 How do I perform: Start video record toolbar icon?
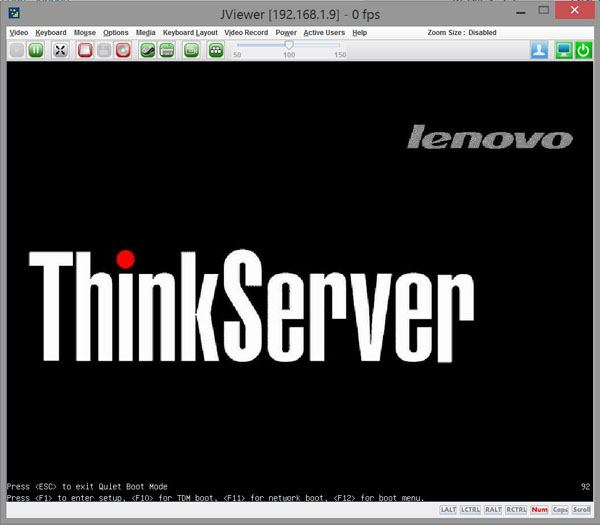[x=191, y=50]
